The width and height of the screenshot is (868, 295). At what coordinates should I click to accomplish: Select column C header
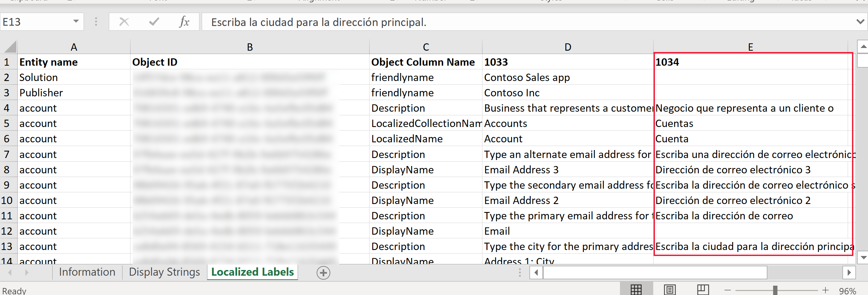coord(426,47)
